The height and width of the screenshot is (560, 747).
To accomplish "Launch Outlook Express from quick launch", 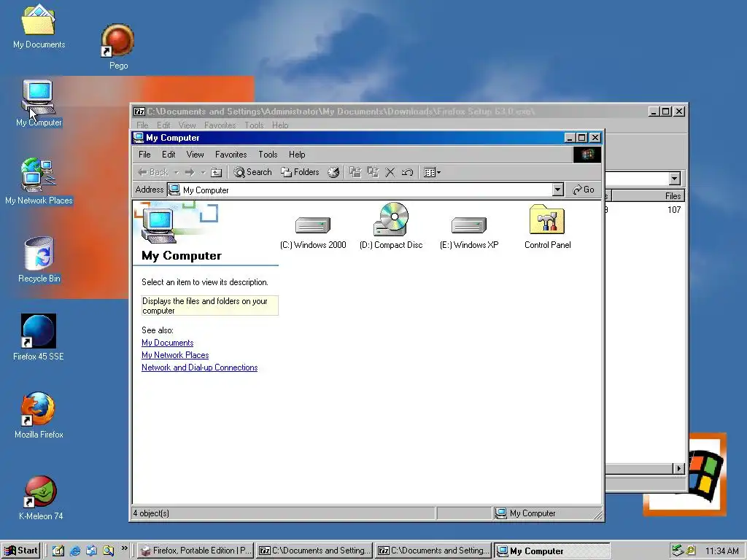I will click(x=91, y=551).
